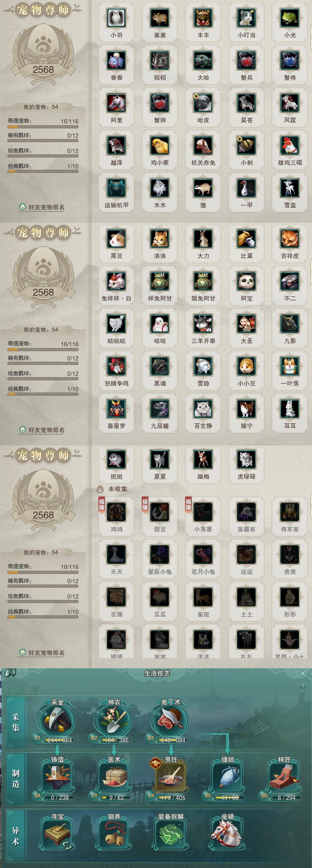Viewport: 312px width, 868px height.
Task: Select the 装备拆解 equipment dismantle icon
Action: click(x=171, y=833)
